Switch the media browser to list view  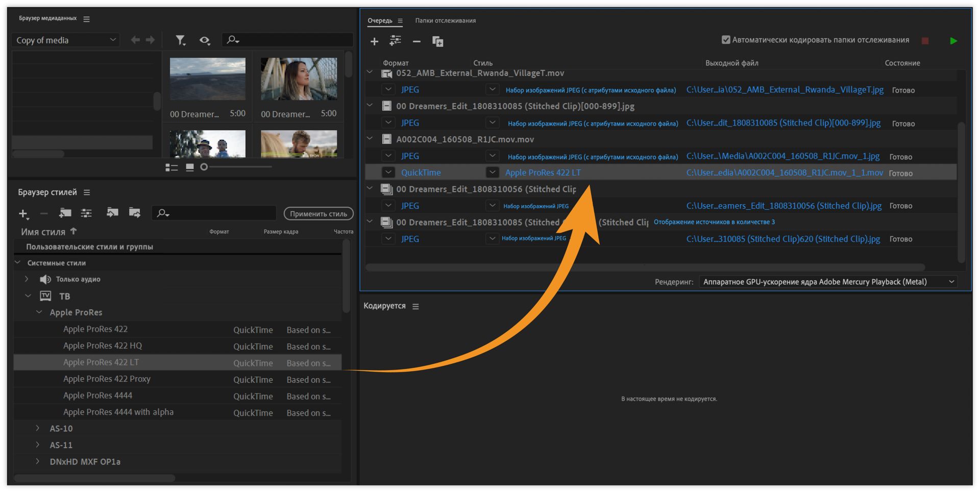[171, 167]
